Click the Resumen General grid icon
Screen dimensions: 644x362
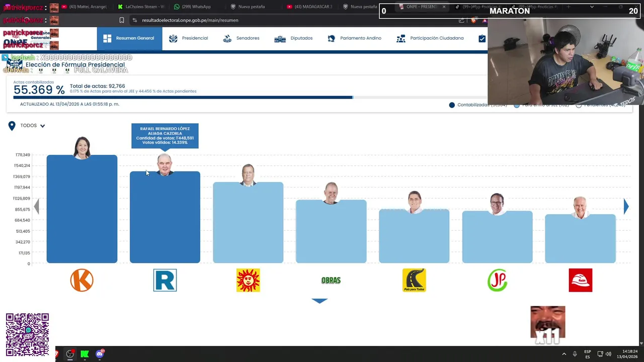coord(107,38)
